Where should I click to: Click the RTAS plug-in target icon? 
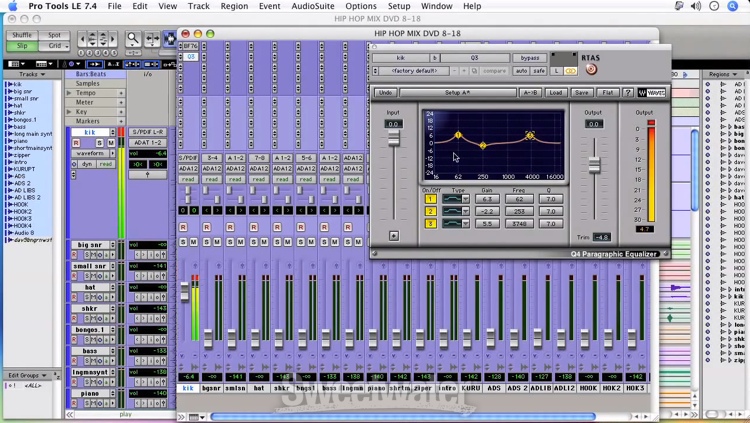[x=591, y=69]
